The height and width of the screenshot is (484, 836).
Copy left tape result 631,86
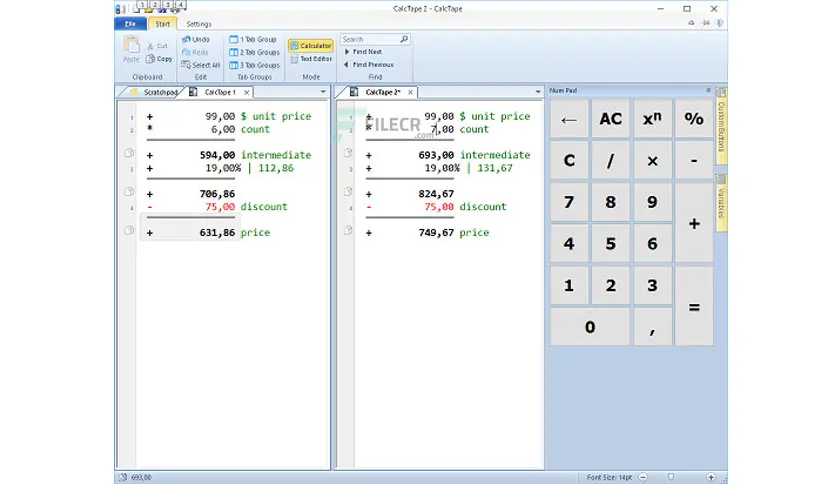point(128,231)
